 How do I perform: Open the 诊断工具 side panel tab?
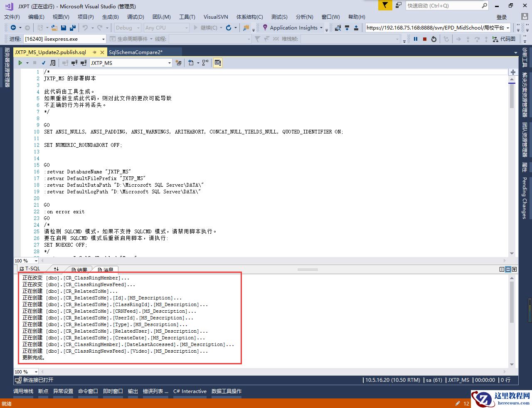coord(525,57)
